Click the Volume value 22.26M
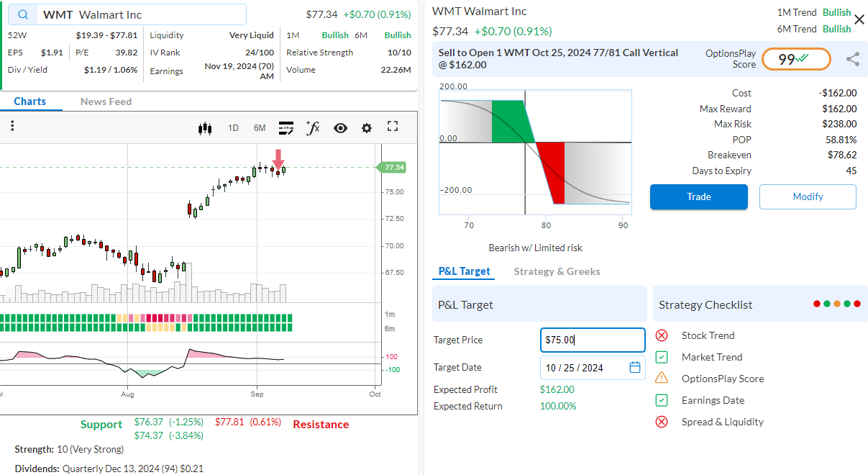 coord(396,71)
